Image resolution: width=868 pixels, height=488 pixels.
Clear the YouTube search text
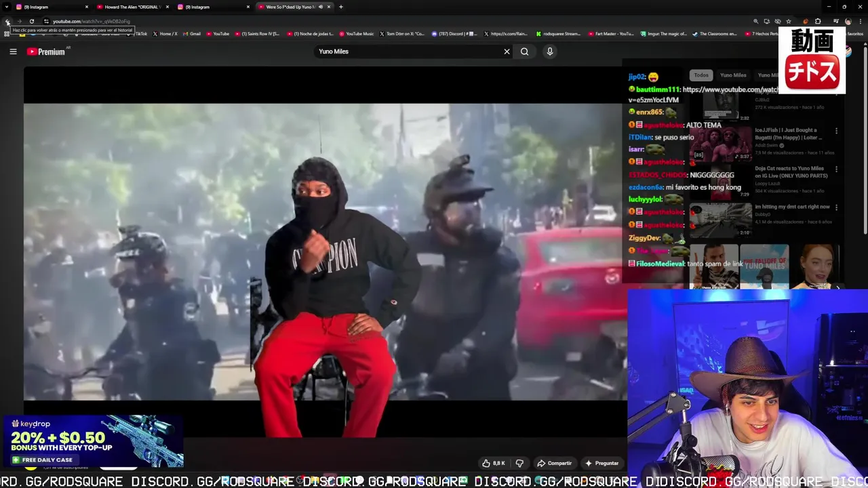pyautogui.click(x=507, y=52)
